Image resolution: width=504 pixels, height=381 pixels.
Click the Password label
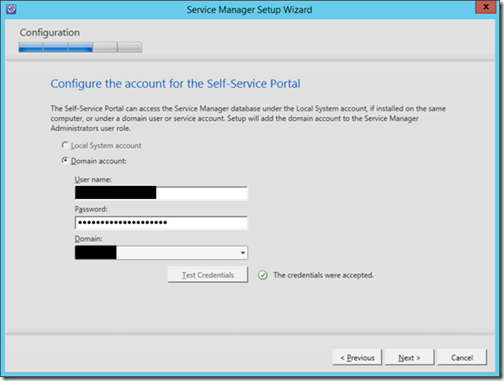click(91, 209)
